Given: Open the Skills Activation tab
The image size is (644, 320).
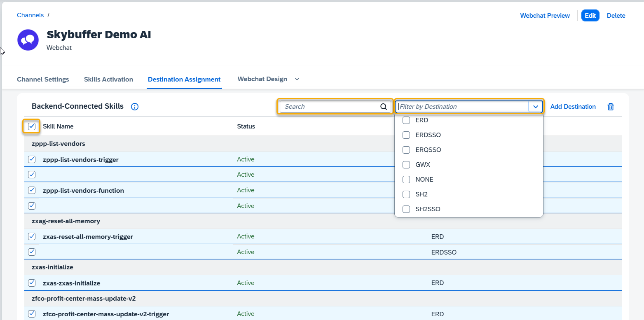Looking at the screenshot, I should coord(108,79).
